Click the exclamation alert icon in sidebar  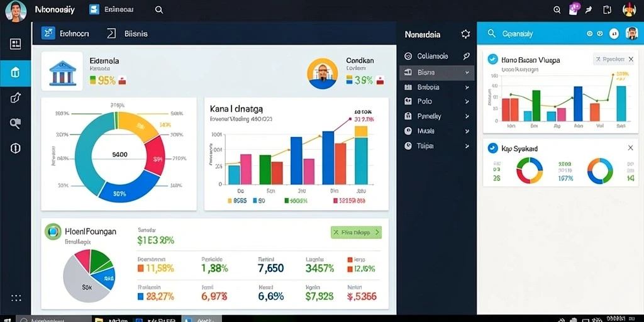click(x=15, y=148)
